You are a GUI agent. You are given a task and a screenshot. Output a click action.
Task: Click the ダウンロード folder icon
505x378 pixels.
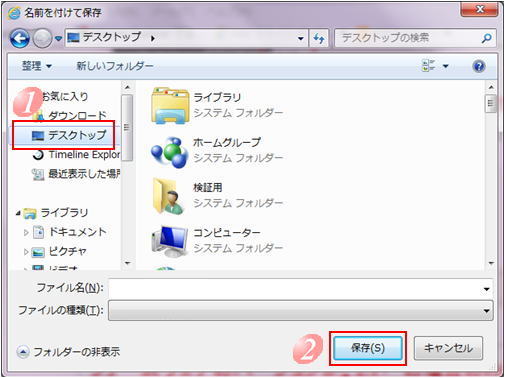[39, 116]
